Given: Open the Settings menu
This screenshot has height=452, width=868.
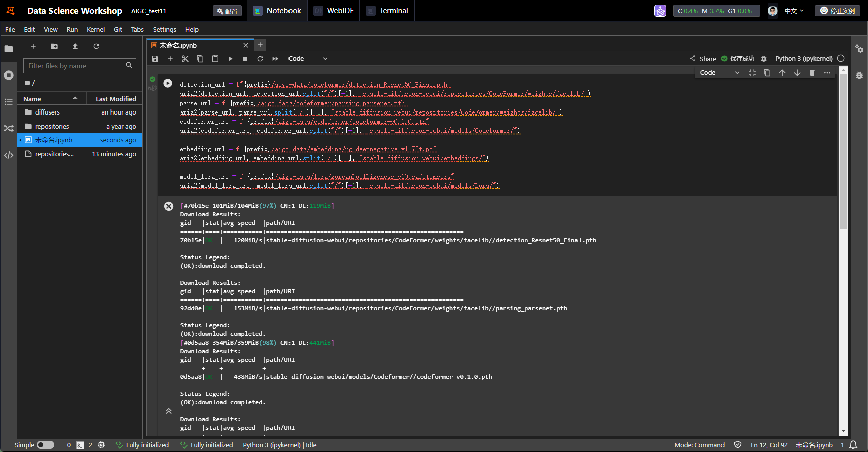Looking at the screenshot, I should click(165, 29).
